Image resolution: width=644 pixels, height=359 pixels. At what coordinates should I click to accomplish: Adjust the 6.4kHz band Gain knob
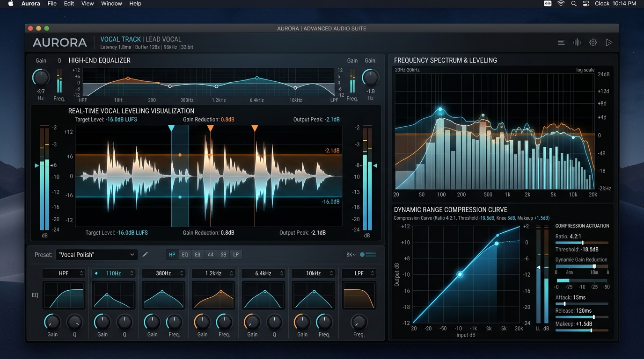pyautogui.click(x=252, y=322)
